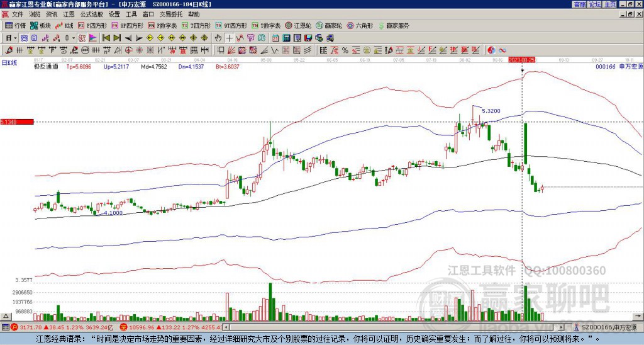Click the 000166 申万宏源 stock label

pyautogui.click(x=619, y=66)
